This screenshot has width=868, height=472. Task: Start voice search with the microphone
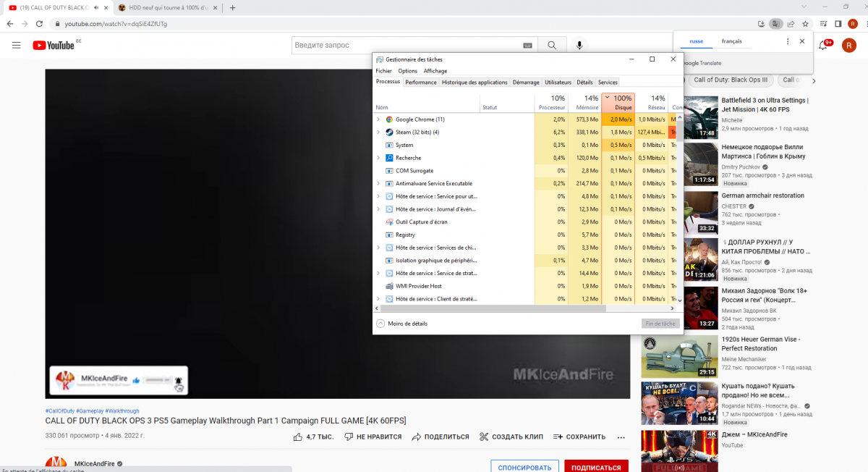click(579, 46)
